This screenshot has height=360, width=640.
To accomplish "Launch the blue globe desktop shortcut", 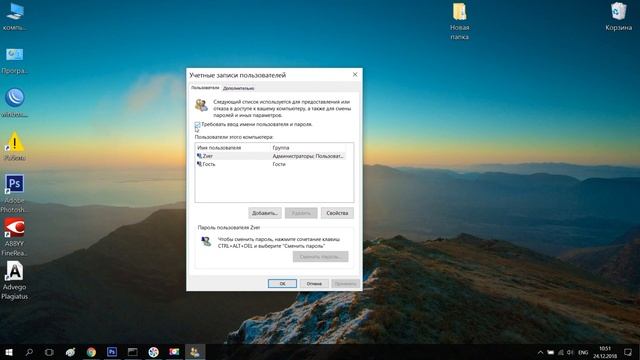I will [15, 103].
